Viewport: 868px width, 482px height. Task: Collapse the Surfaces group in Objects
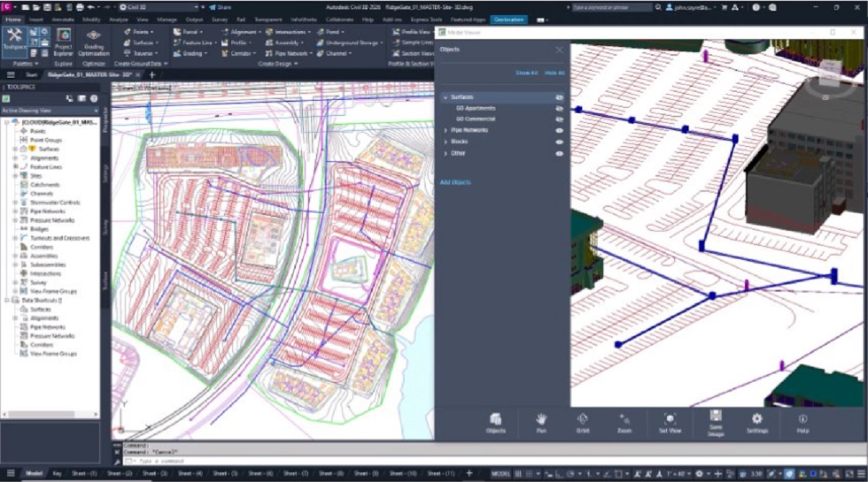click(446, 97)
